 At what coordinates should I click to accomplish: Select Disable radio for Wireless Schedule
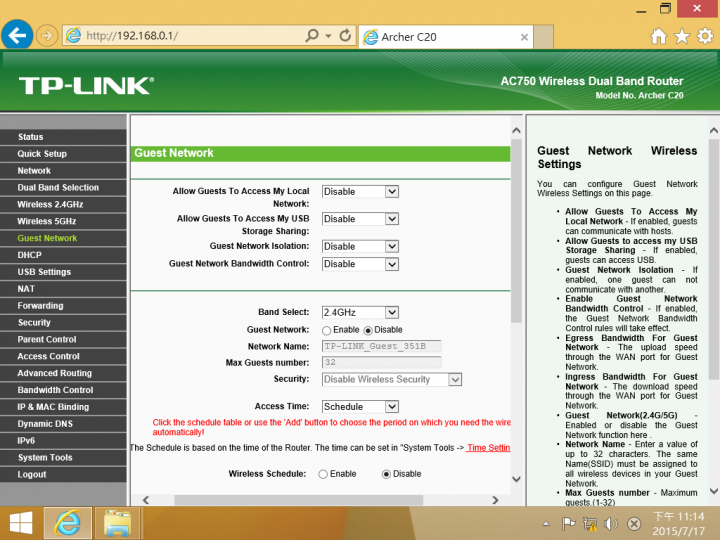(x=386, y=474)
